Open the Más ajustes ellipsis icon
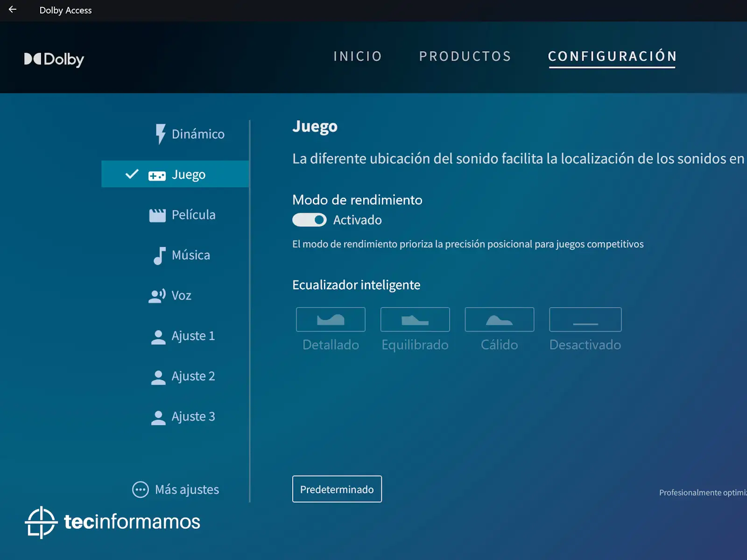This screenshot has width=747, height=560. [x=141, y=490]
